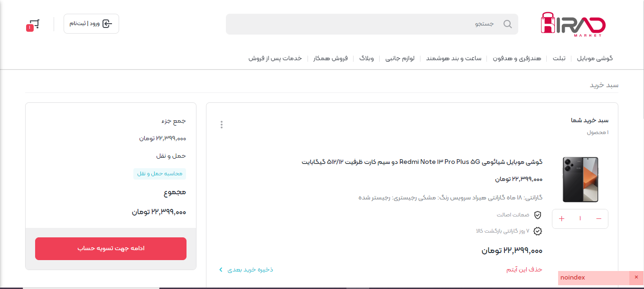Open the وبلاگ menu item

coord(366,58)
